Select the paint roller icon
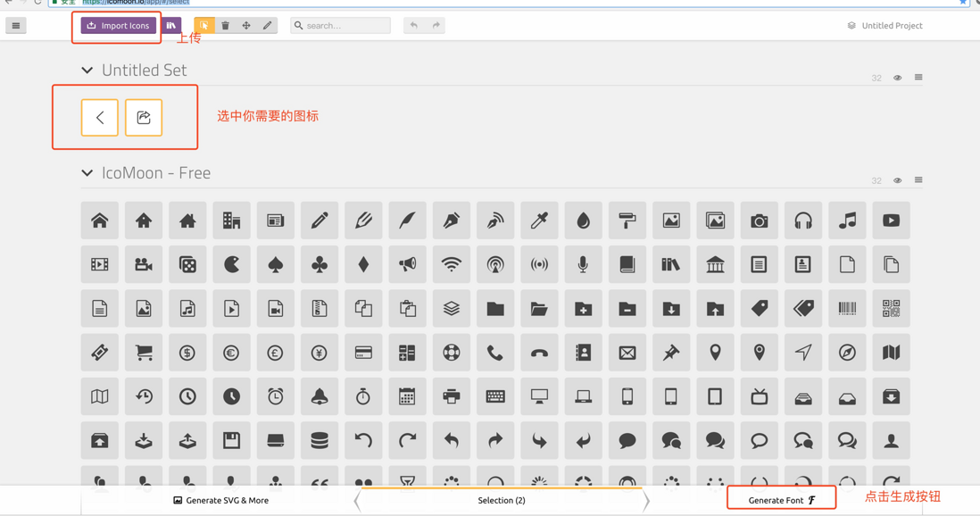Viewport: 980px width, 516px height. (627, 221)
